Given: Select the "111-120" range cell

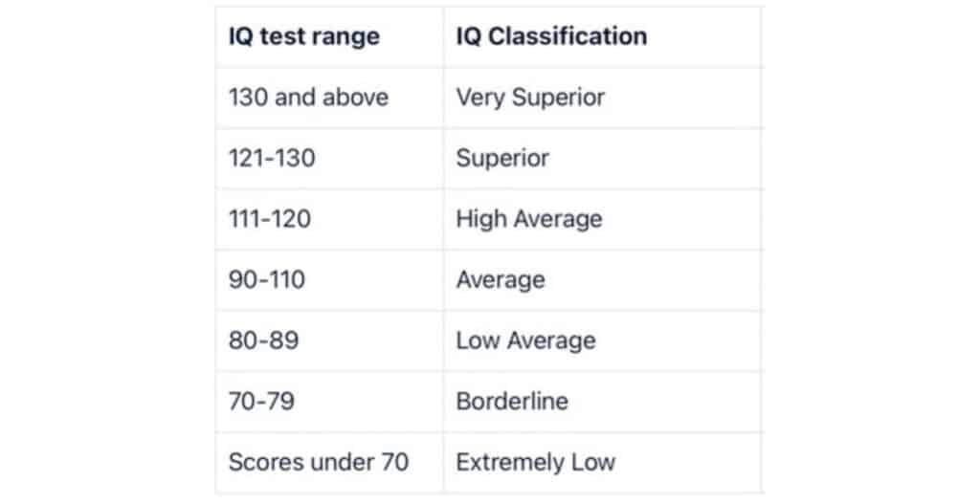Looking at the screenshot, I should click(x=270, y=219).
